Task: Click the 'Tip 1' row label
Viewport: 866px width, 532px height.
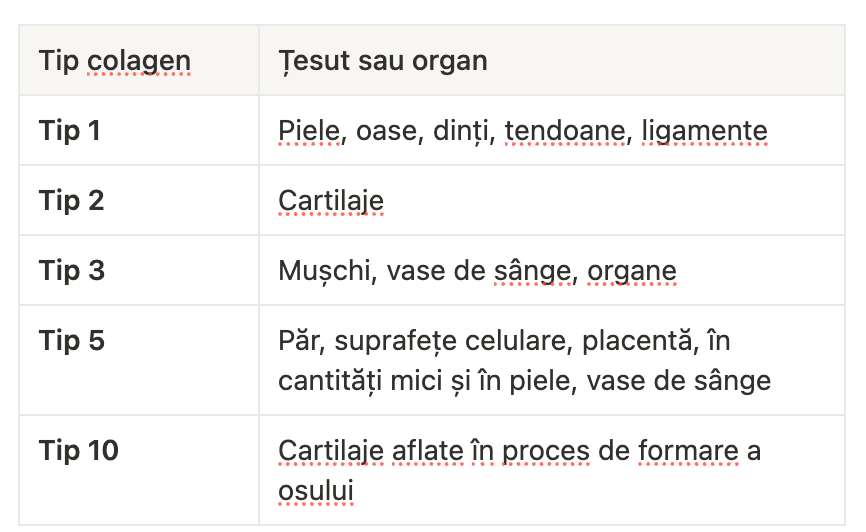Action: pyautogui.click(x=139, y=130)
